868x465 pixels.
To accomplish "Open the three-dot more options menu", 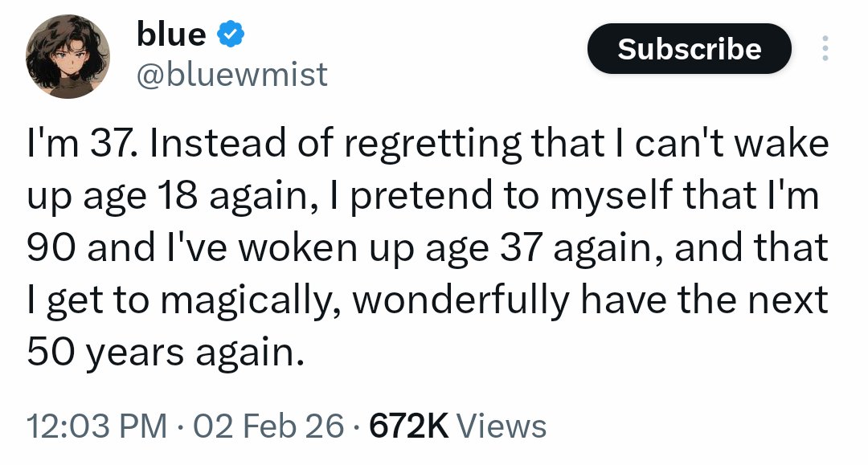I will point(824,49).
